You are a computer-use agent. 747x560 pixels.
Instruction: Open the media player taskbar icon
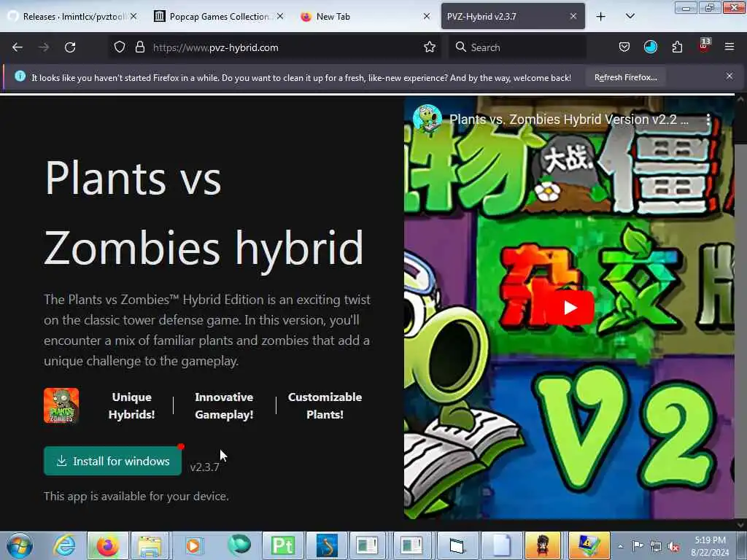pos(193,545)
